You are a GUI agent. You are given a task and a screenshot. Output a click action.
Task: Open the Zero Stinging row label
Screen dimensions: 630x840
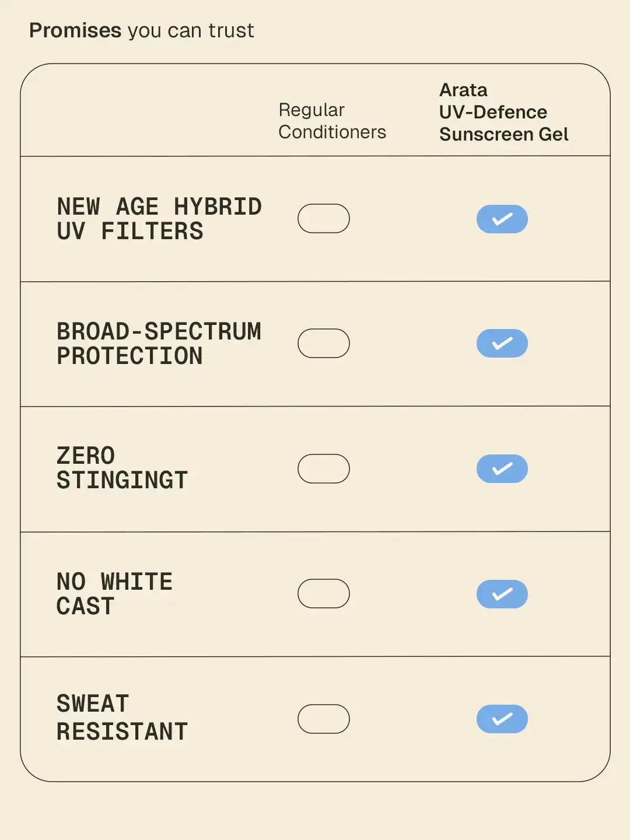pos(122,468)
